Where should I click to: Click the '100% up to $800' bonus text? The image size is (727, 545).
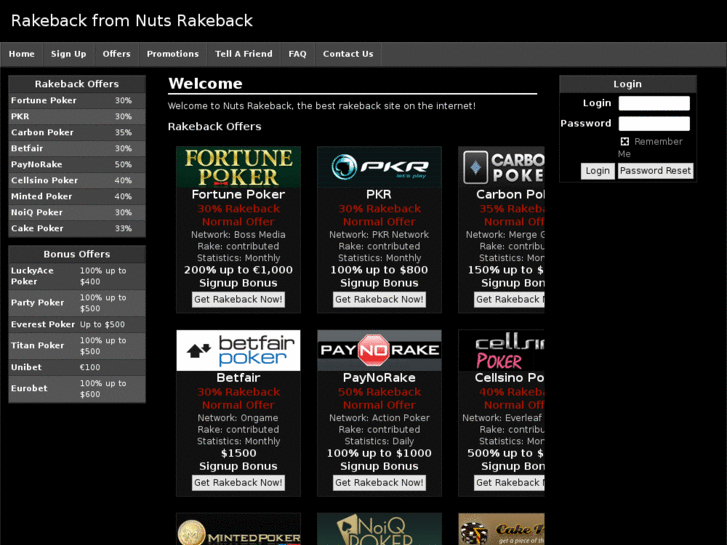[379, 270]
